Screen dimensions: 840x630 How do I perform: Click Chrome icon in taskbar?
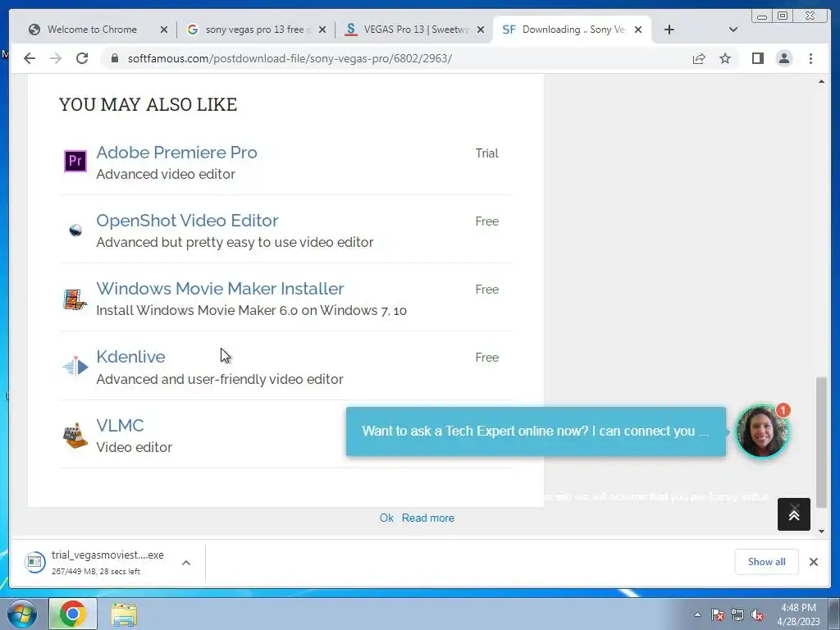(73, 614)
